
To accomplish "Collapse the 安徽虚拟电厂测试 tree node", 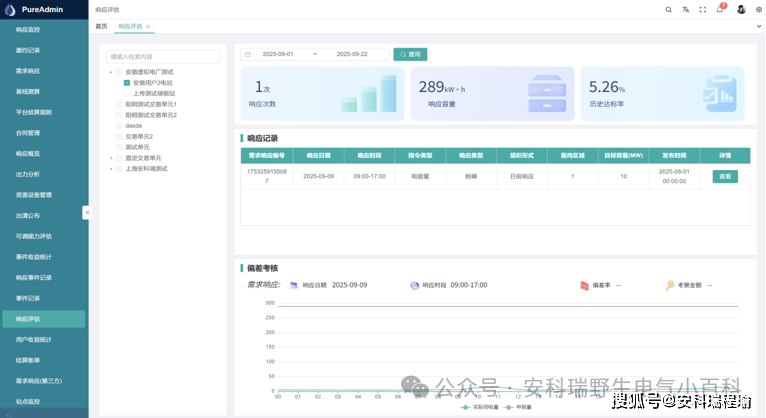I will [x=111, y=72].
